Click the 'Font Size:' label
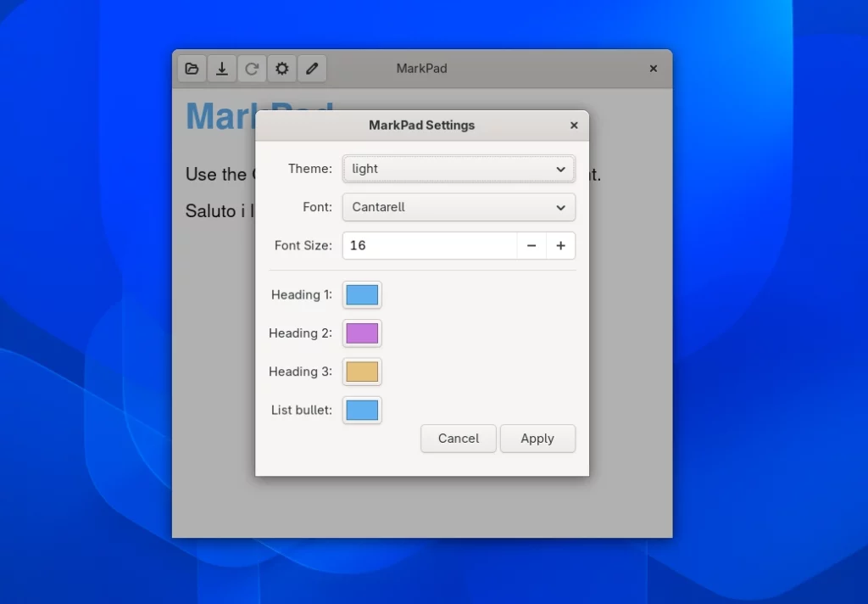Viewport: 868px width, 604px height. [x=303, y=245]
